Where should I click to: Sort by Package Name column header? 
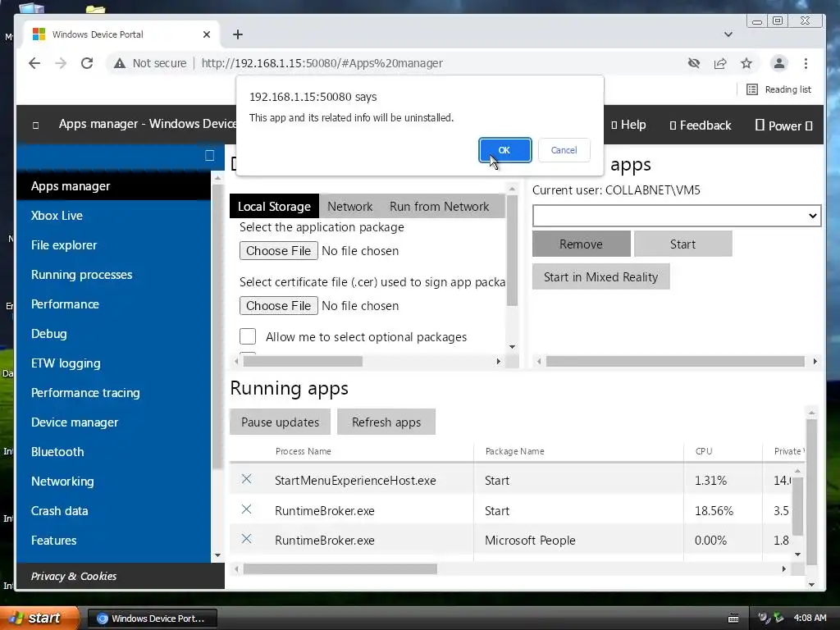pyautogui.click(x=515, y=451)
